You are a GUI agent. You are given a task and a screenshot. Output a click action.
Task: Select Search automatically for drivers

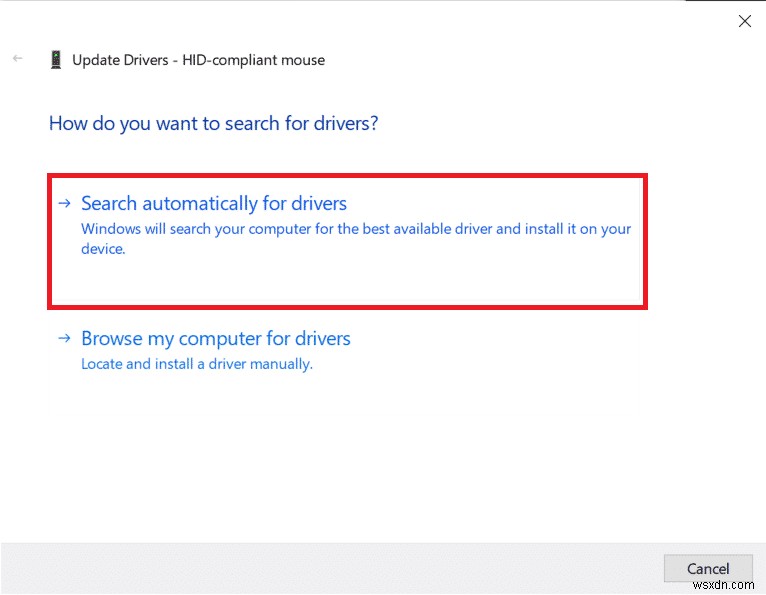click(x=214, y=203)
